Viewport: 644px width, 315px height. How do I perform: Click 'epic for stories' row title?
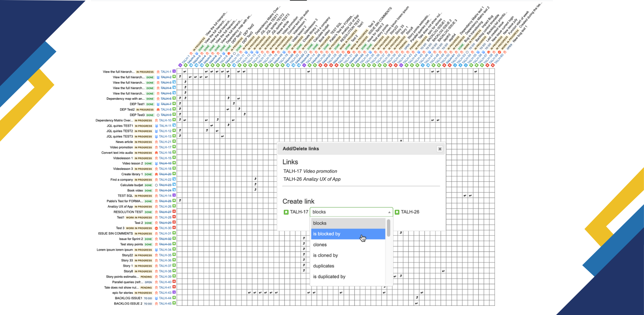click(122, 293)
